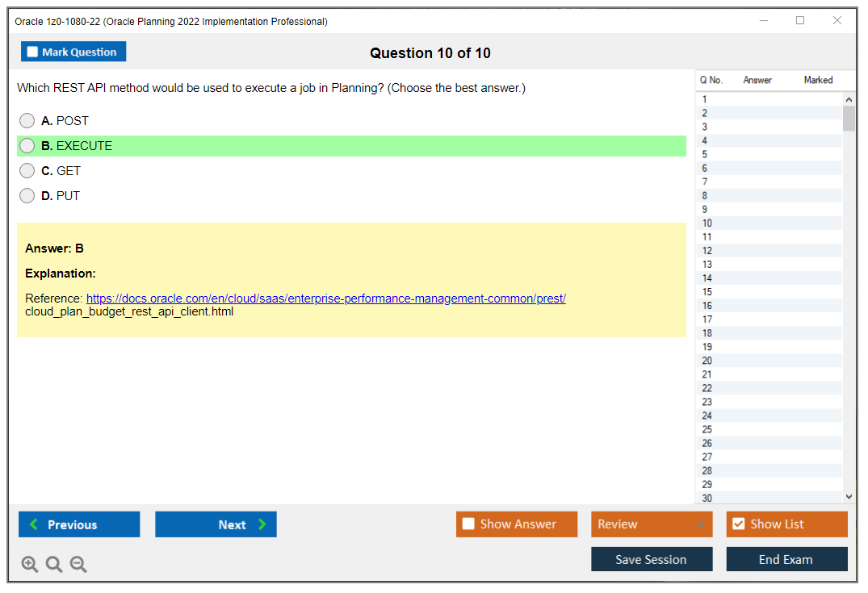Image resolution: width=868 pixels, height=593 pixels.
Task: Click the Save Session button
Action: [x=652, y=558]
